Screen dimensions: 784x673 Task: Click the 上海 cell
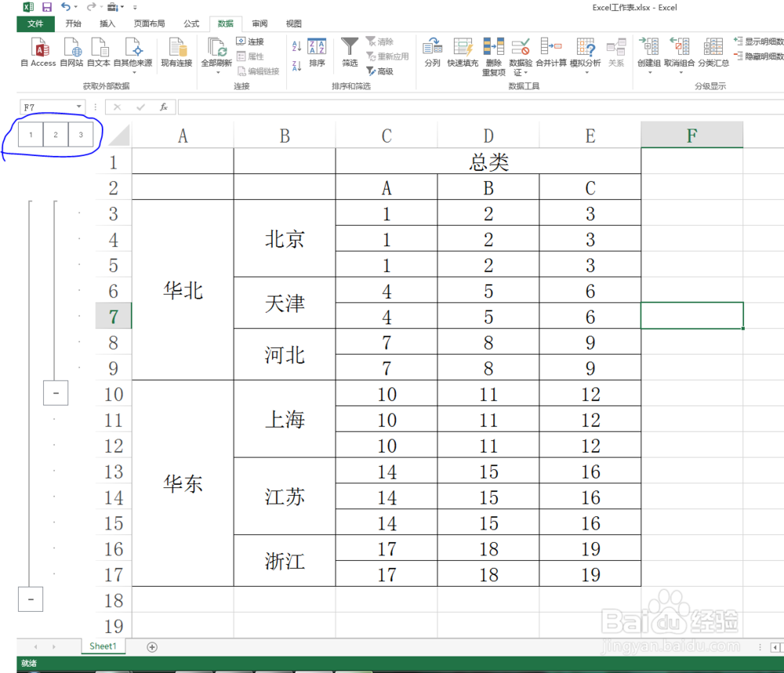click(x=285, y=419)
